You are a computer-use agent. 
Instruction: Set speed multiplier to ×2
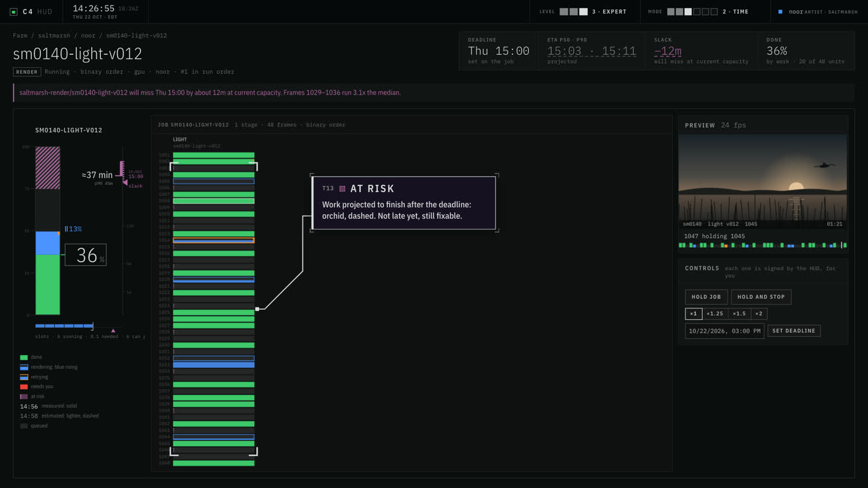759,314
